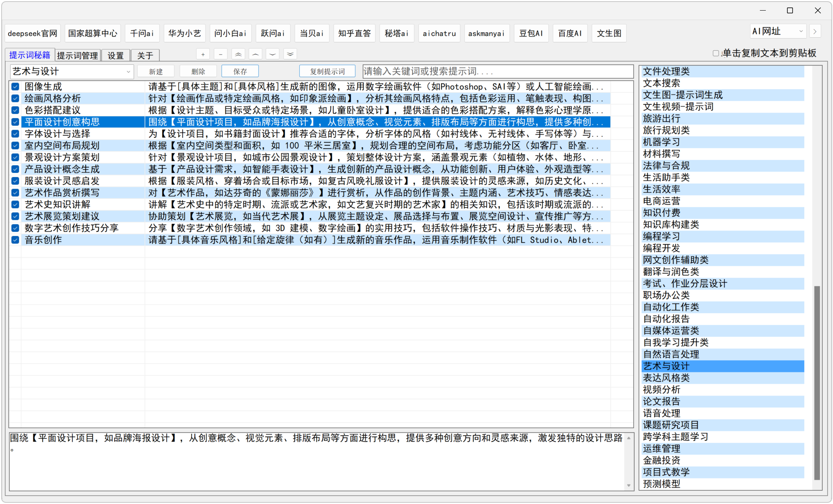Open 跃问ai from the top bar
The height and width of the screenshot is (504, 833).
[273, 33]
